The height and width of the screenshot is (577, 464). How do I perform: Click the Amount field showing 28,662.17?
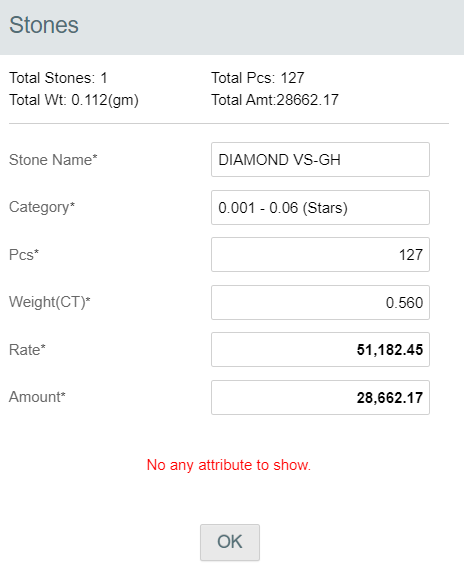click(320, 397)
